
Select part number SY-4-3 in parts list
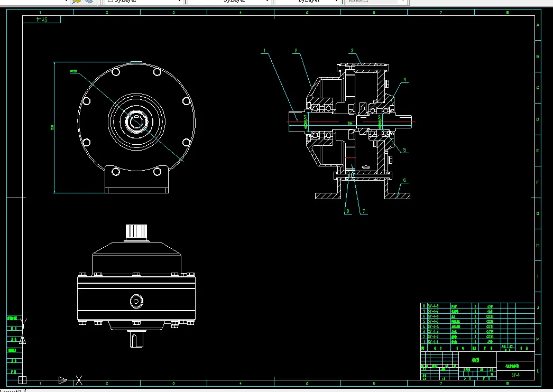(433, 332)
